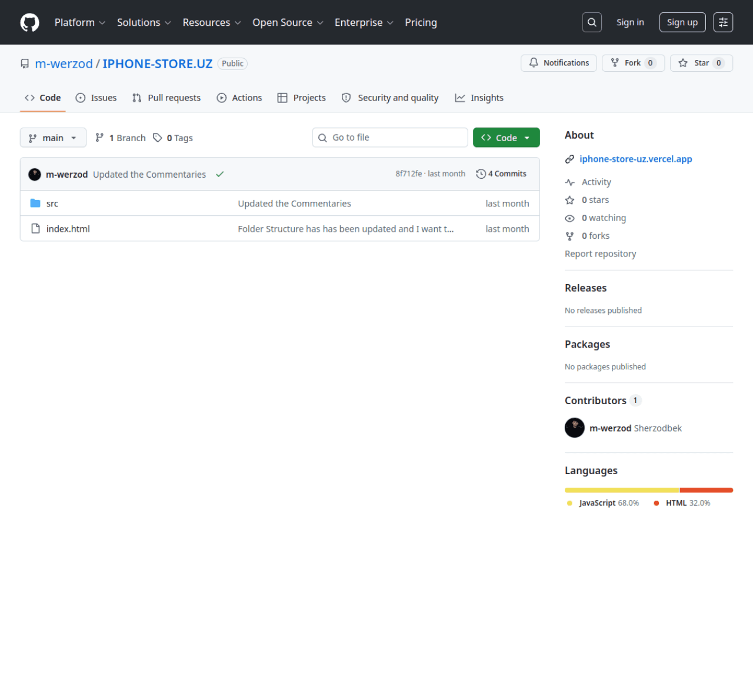Expand the Resources menu
Image resolution: width=753 pixels, height=700 pixels.
point(212,22)
